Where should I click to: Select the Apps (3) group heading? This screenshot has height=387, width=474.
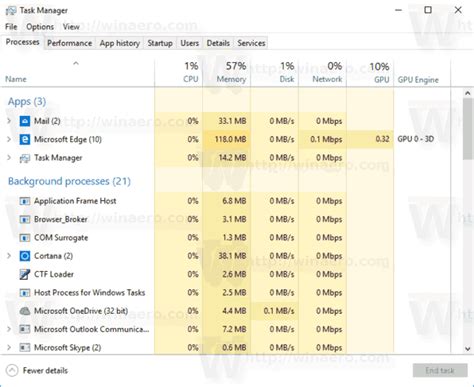[27, 101]
